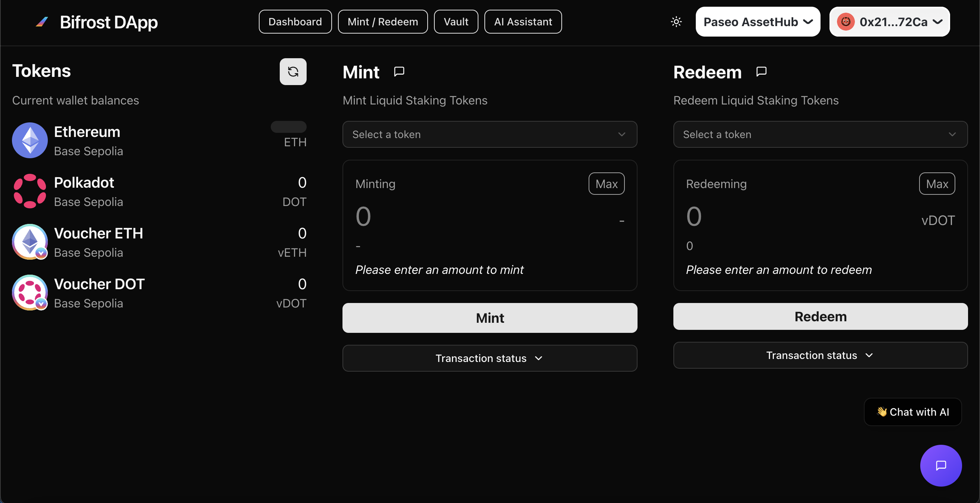Click the Voucher DOT token logo
Viewport: 980px width, 503px height.
[x=30, y=293]
